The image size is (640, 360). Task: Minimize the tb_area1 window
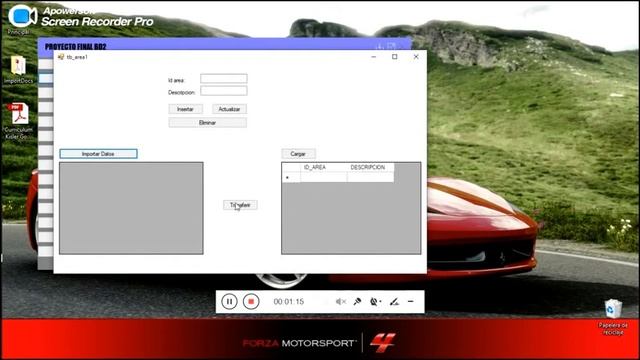tap(373, 57)
